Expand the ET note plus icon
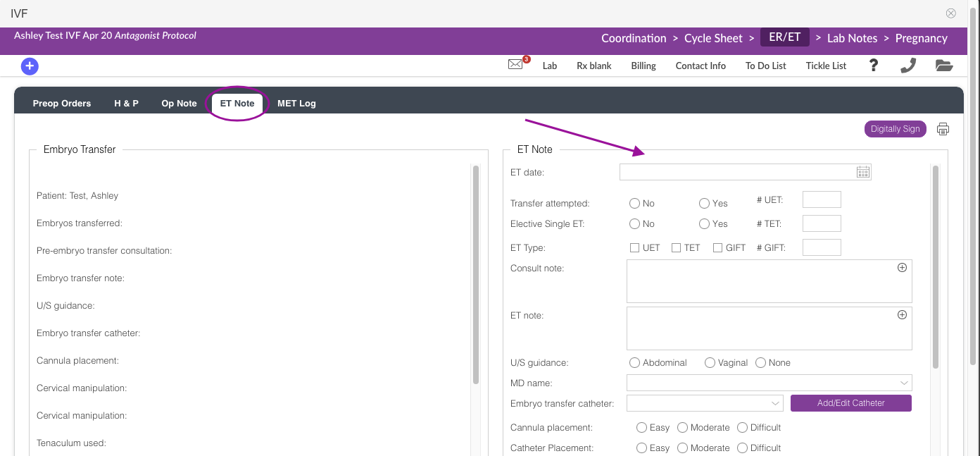Image resolution: width=980 pixels, height=456 pixels. [x=902, y=315]
